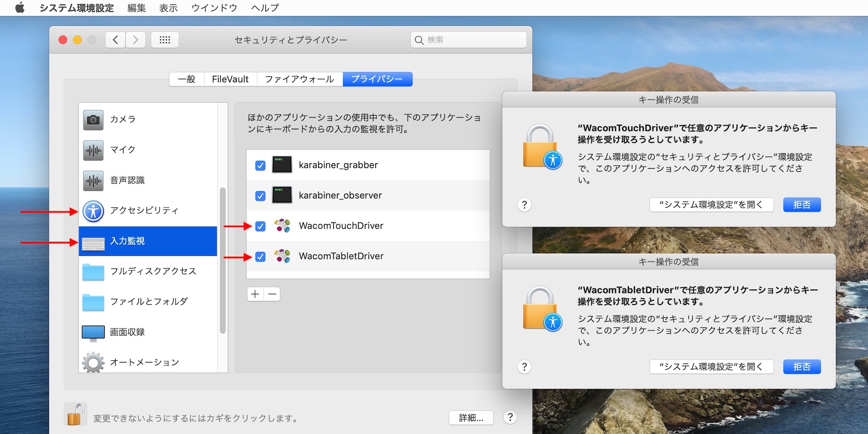Click lock icon in WacomTouchDriver dialog
The width and height of the screenshot is (868, 434).
tap(542, 146)
